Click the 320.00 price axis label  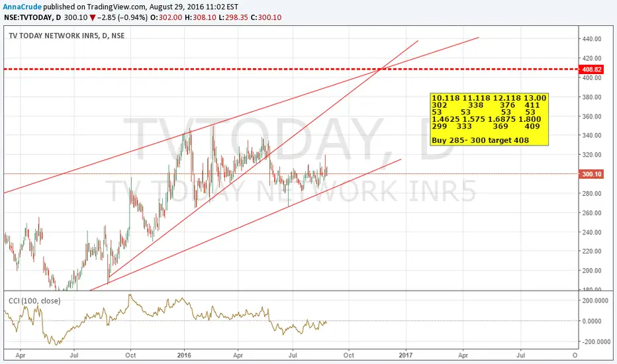pos(591,155)
